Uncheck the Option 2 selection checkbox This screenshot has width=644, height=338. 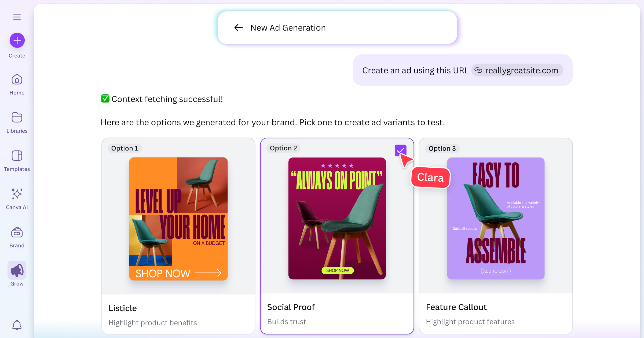(x=401, y=151)
